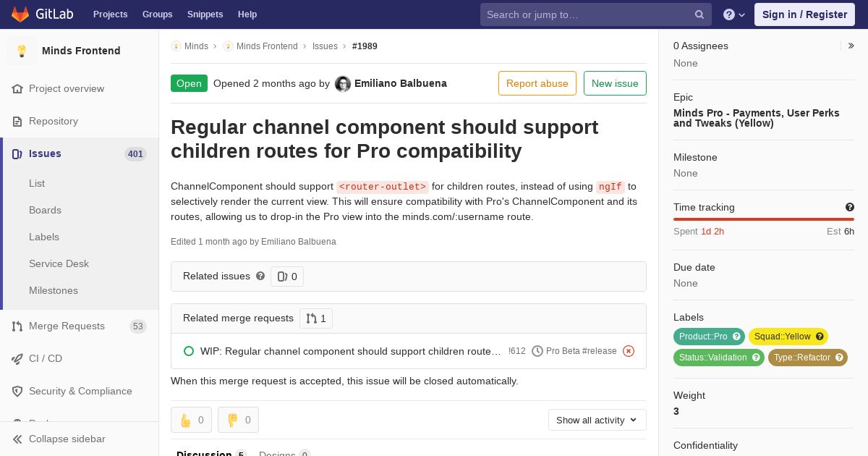Click the router-outlet code snippet
868x456 pixels.
point(383,187)
